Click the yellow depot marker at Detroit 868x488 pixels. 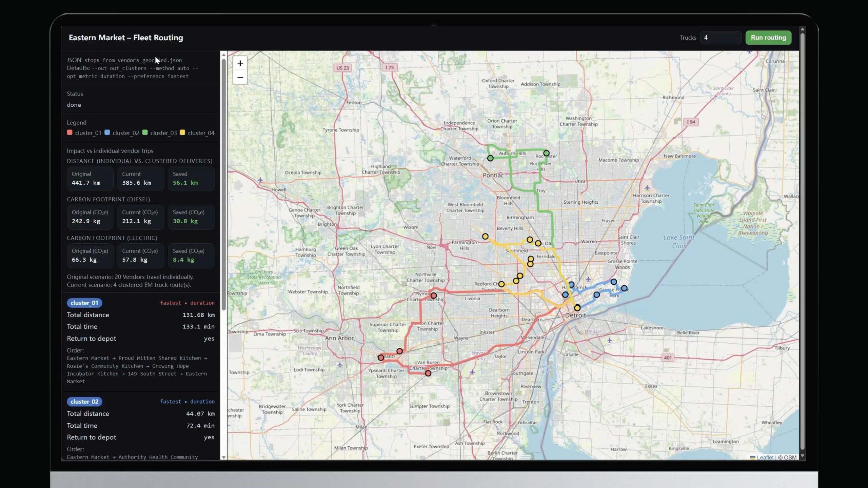[x=577, y=308]
